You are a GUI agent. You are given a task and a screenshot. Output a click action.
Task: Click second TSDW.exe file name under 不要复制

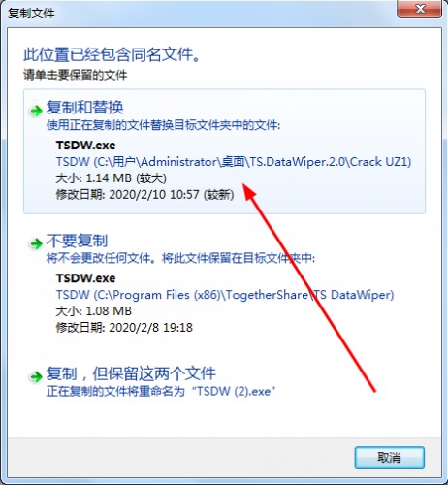pos(85,278)
